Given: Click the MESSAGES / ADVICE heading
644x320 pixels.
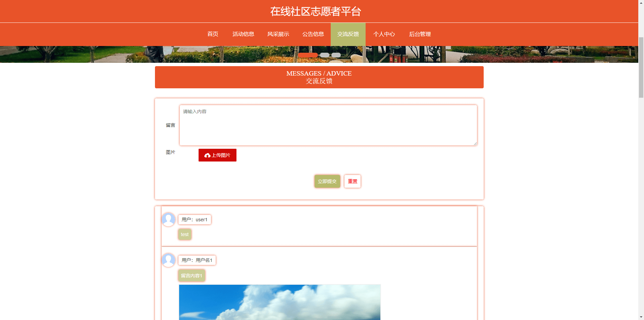Looking at the screenshot, I should [319, 74].
